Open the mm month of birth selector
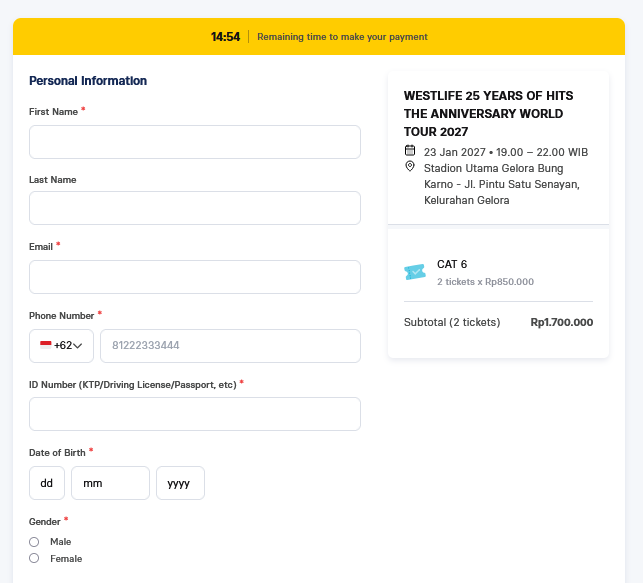643x583 pixels. point(110,483)
